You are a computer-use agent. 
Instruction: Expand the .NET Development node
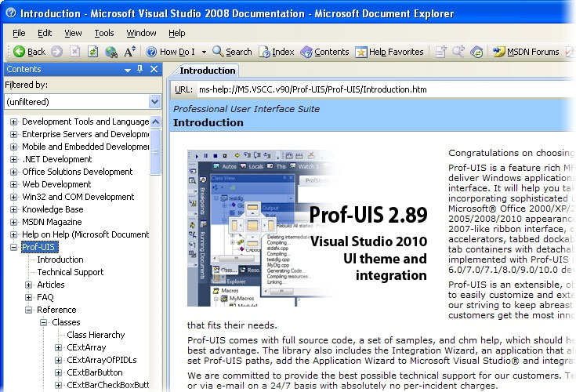click(13, 159)
